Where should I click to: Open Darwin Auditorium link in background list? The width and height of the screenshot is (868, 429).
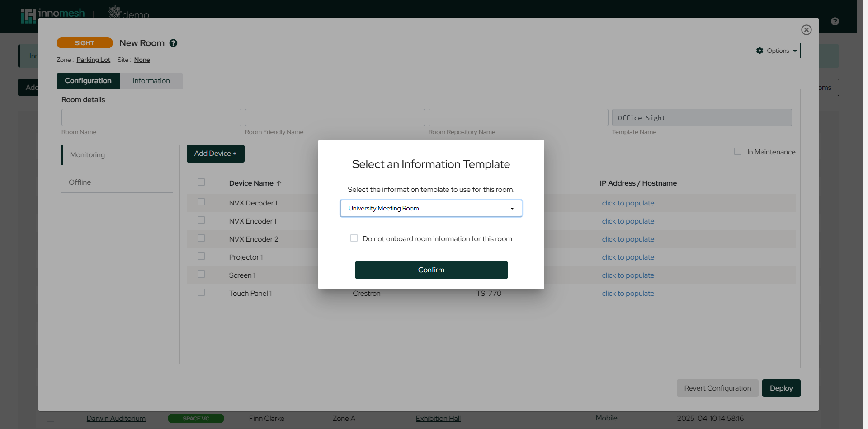click(x=116, y=419)
